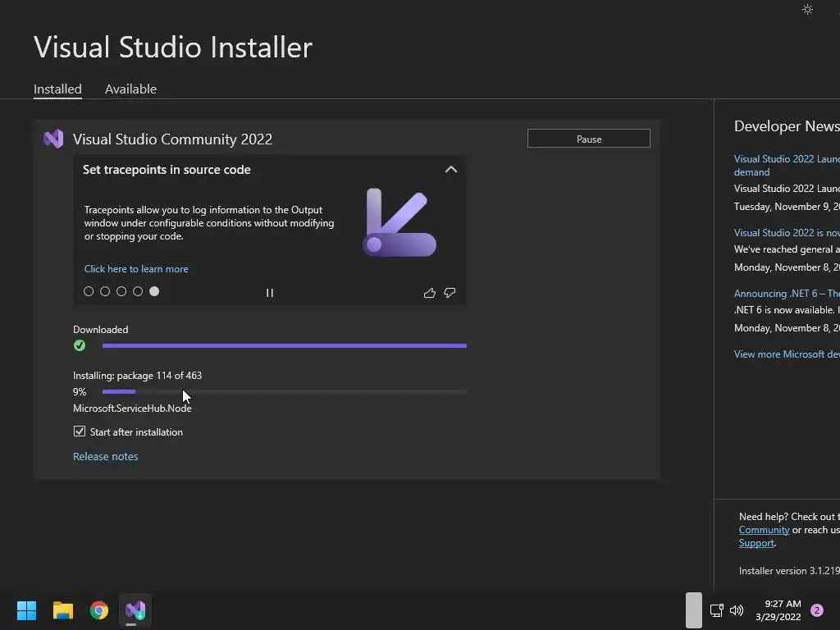Click the taskbar vertical handle bar
840x630 pixels.
(x=694, y=610)
